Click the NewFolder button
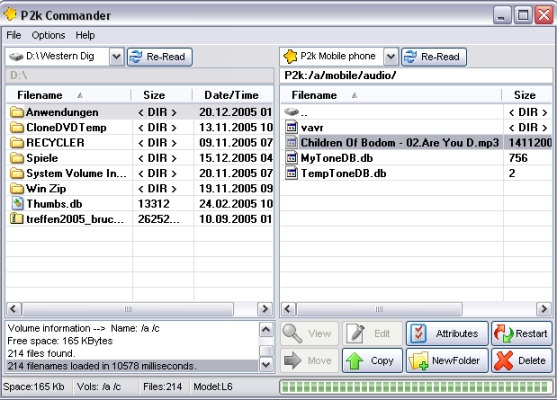The height and width of the screenshot is (400, 557). [x=447, y=361]
